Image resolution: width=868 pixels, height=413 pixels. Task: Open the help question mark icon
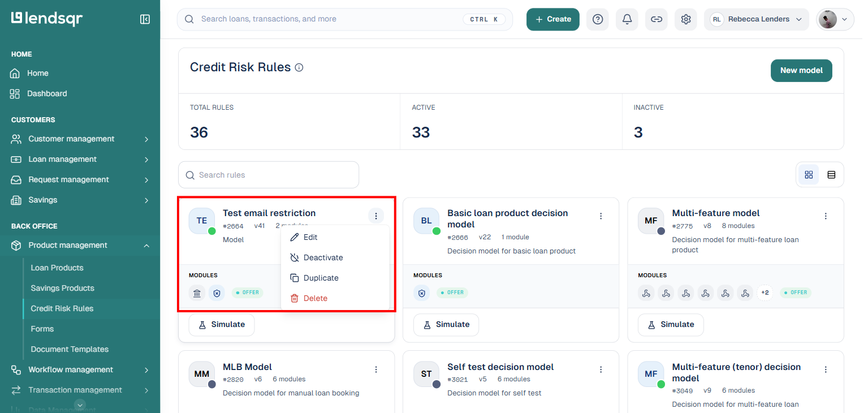click(x=598, y=19)
